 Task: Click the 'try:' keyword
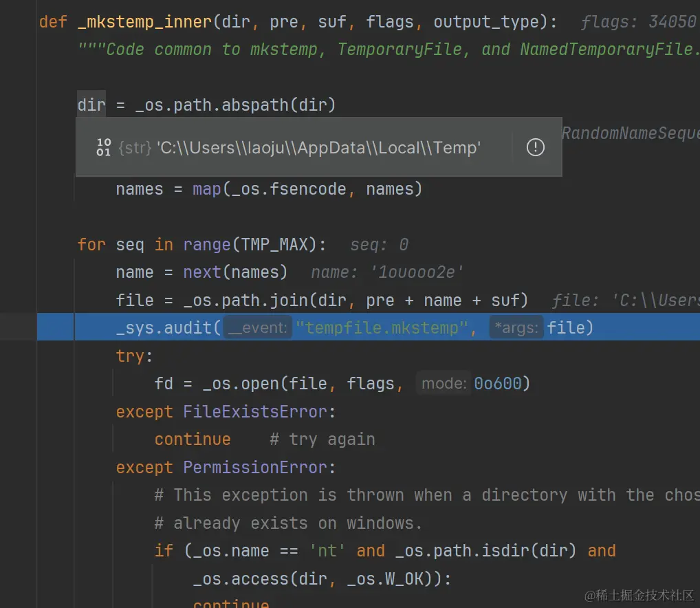point(134,356)
